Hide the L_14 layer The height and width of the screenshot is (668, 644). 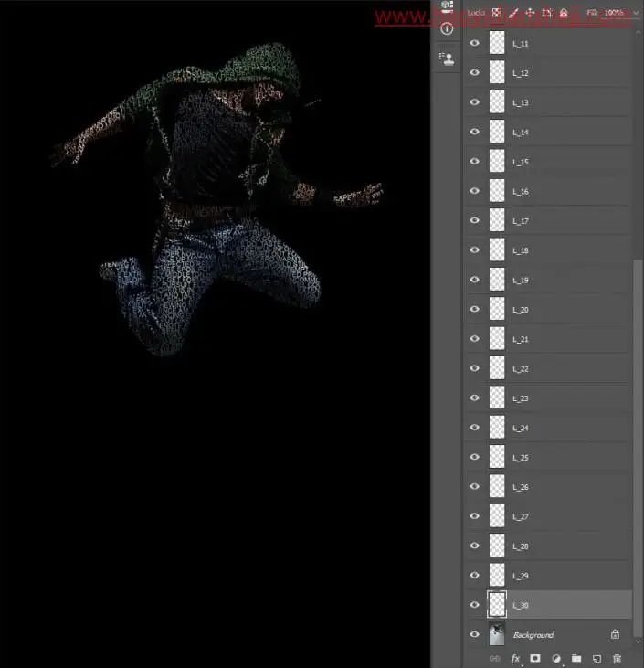(x=474, y=132)
